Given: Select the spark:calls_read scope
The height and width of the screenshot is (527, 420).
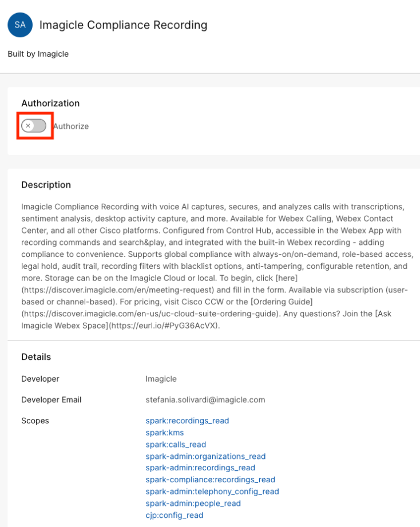Looking at the screenshot, I should pos(176,445).
